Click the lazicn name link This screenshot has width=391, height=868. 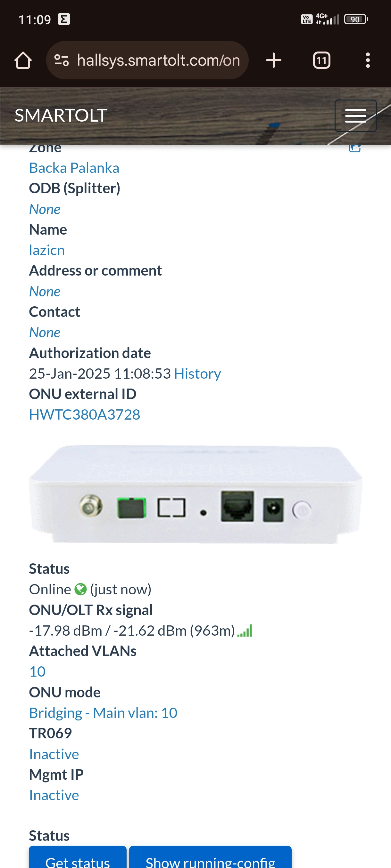[47, 250]
